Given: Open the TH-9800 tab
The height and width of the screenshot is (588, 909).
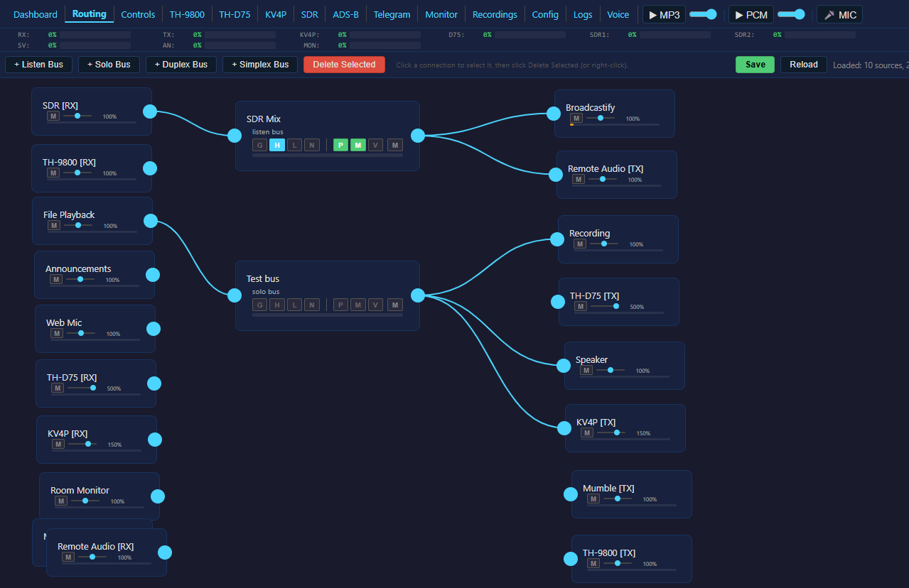Looking at the screenshot, I should (187, 14).
